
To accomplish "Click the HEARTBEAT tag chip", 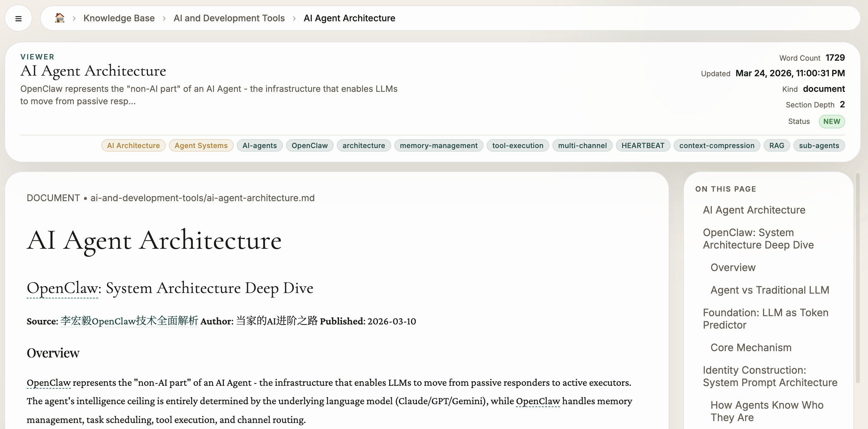I will 643,145.
